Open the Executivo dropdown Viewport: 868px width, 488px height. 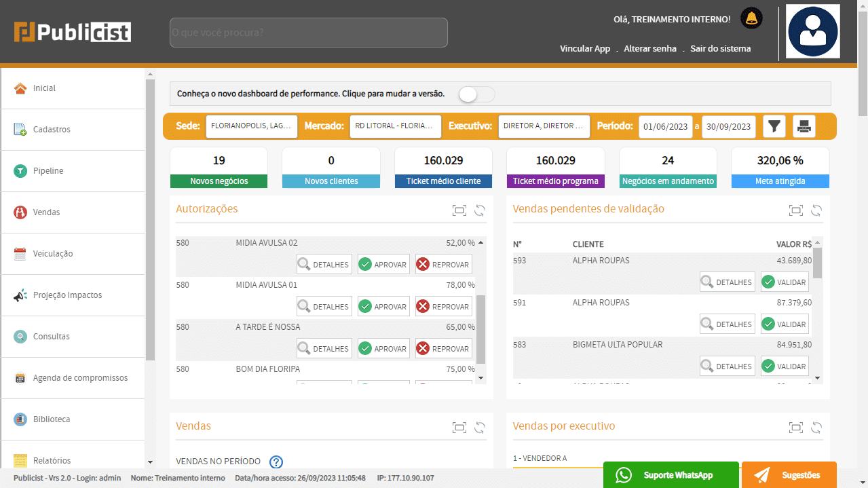click(x=543, y=126)
